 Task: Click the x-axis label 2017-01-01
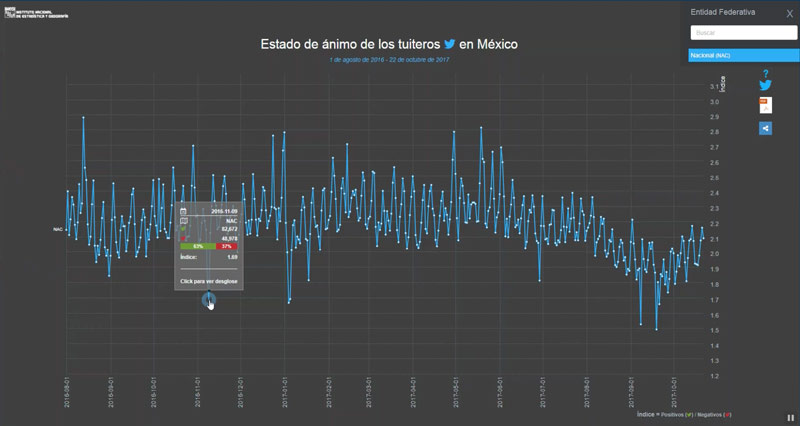pos(285,392)
